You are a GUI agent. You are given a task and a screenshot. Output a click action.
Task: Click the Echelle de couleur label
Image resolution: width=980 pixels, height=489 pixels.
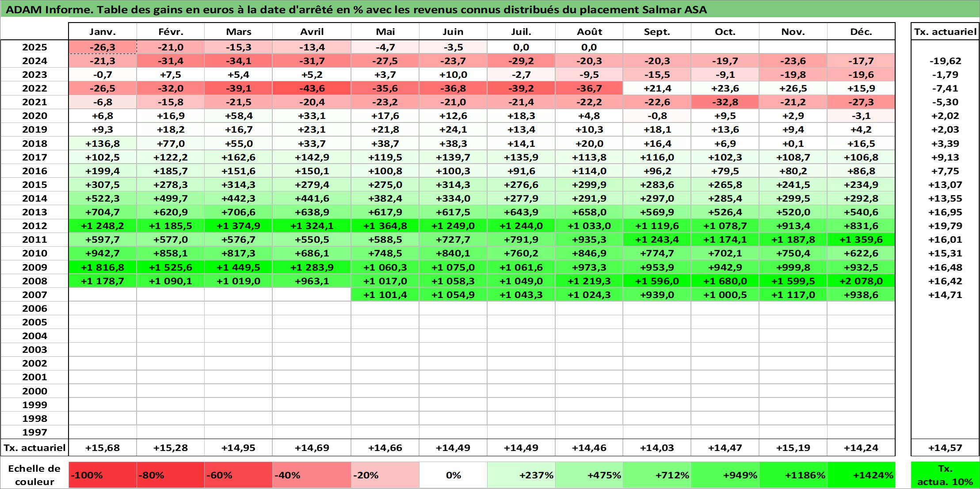coord(34,475)
